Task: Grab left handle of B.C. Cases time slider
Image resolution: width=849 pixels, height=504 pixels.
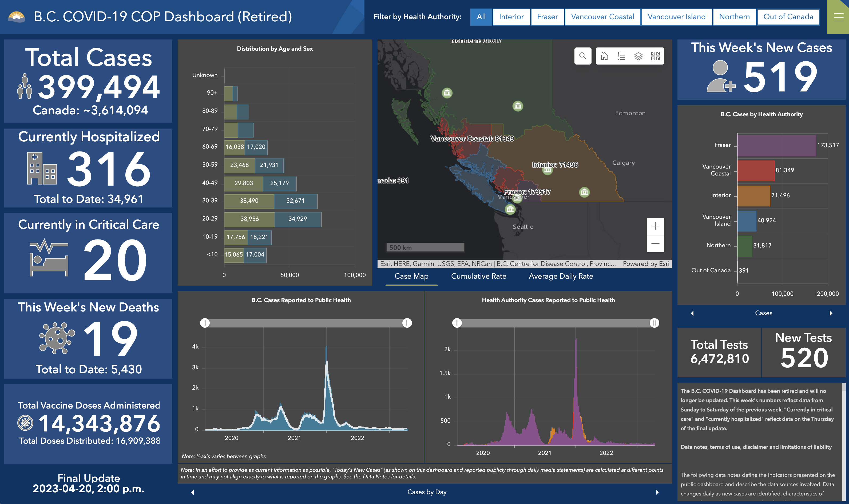Action: (x=205, y=323)
